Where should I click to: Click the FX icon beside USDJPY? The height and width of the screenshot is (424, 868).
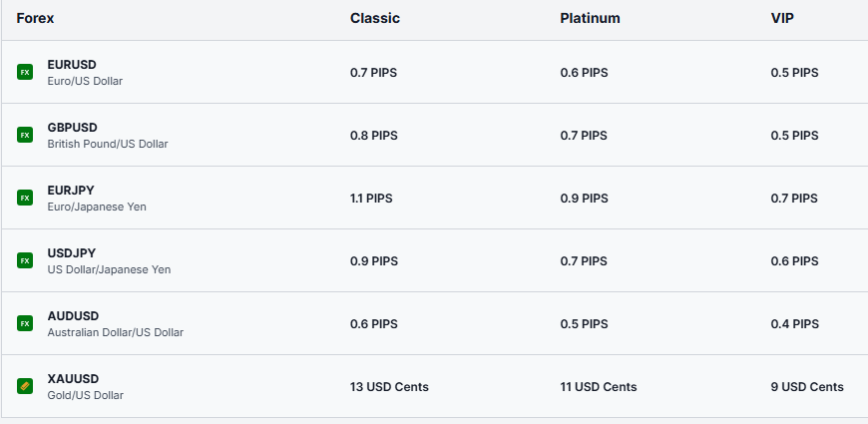tap(25, 260)
